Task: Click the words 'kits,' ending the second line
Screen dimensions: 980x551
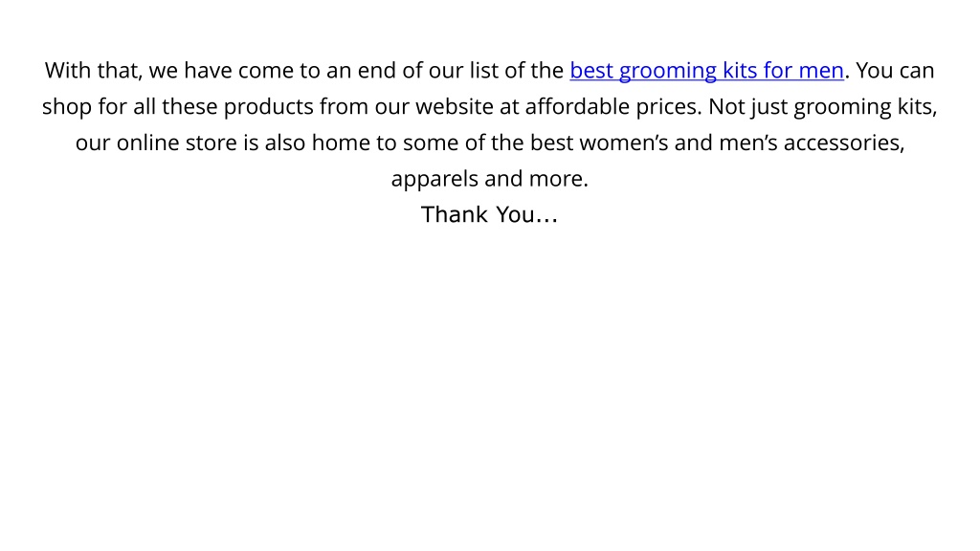Action: [918, 107]
